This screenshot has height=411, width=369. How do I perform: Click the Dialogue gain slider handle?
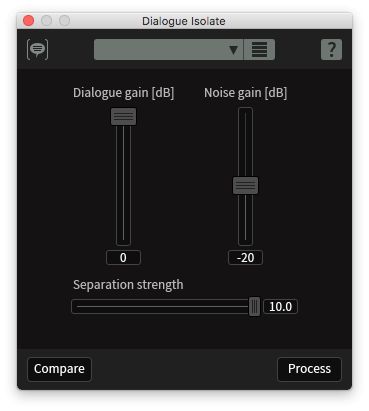tap(123, 116)
